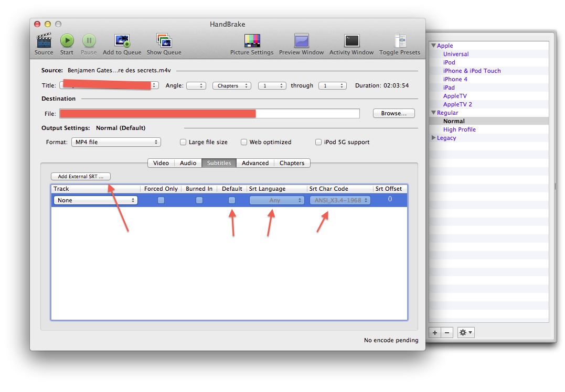This screenshot has width=565, height=392.
Task: Click the Default column header
Action: (x=232, y=189)
